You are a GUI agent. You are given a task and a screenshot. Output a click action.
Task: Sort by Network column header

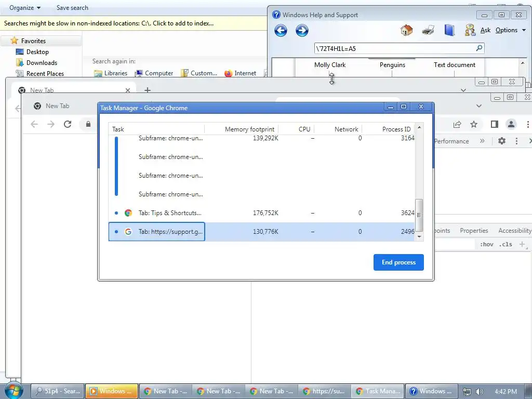pyautogui.click(x=338, y=129)
